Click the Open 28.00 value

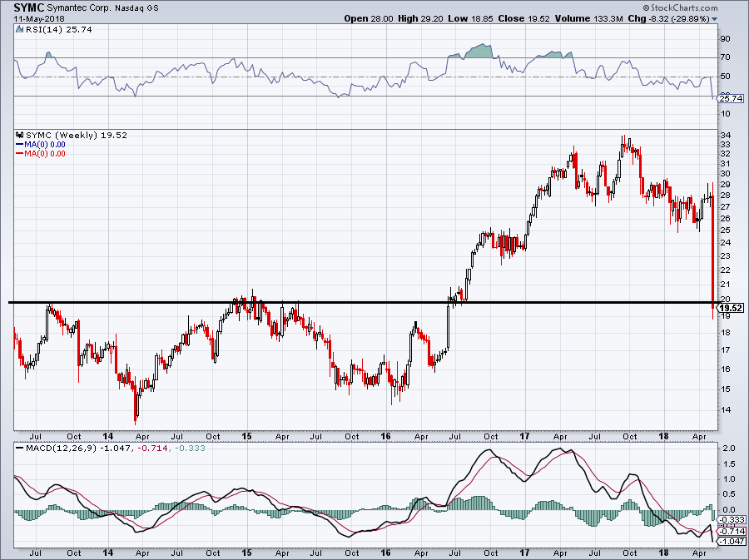coord(369,18)
